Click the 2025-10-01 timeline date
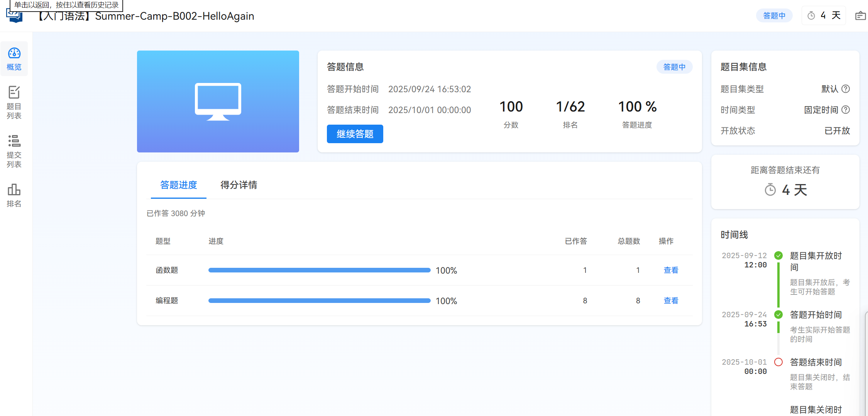The width and height of the screenshot is (868, 416). (x=744, y=362)
